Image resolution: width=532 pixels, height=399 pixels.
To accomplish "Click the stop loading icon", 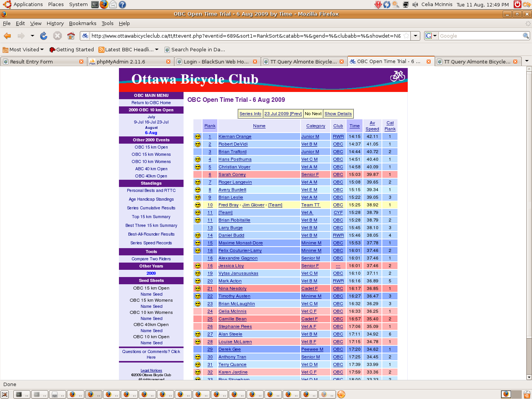I will point(57,36).
